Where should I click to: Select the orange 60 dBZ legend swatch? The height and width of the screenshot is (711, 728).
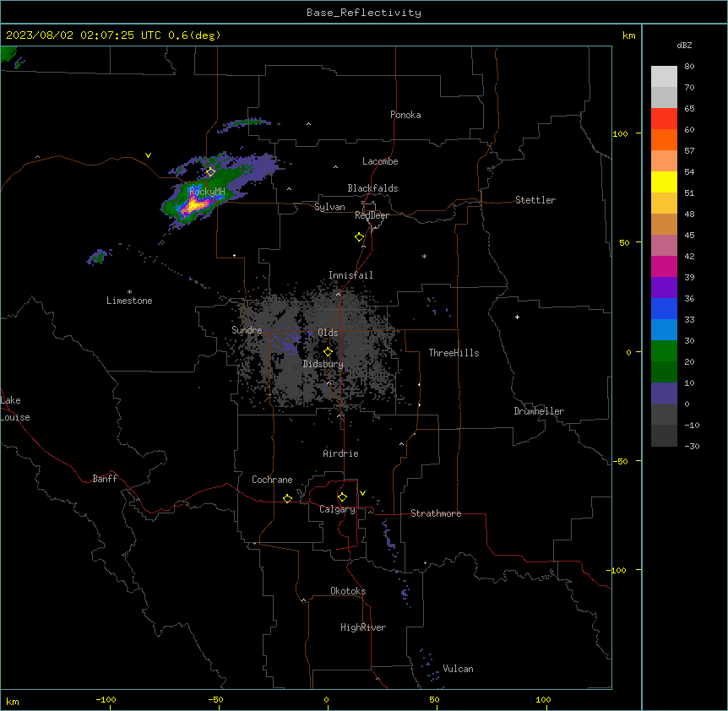tap(664, 139)
